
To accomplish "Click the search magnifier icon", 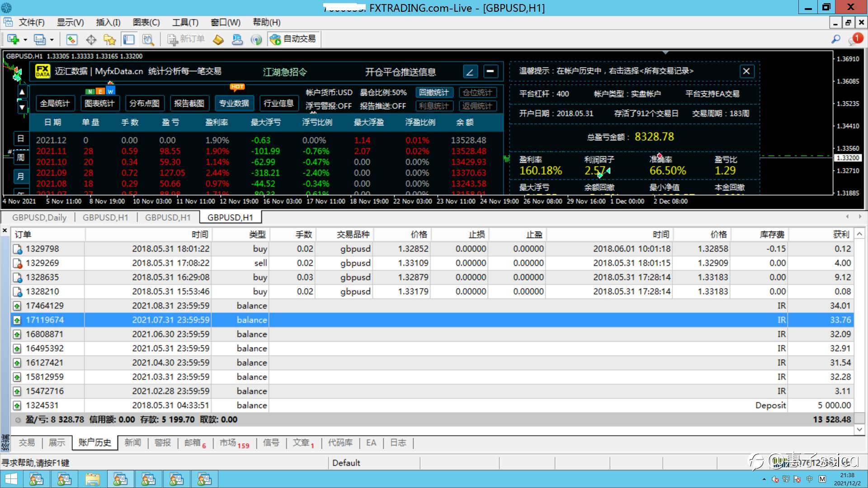I will point(835,39).
